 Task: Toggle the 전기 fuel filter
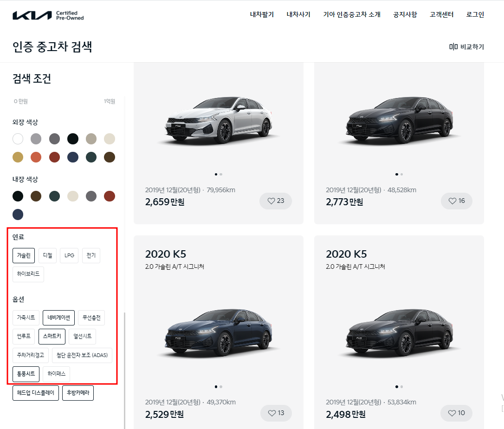[x=91, y=255]
